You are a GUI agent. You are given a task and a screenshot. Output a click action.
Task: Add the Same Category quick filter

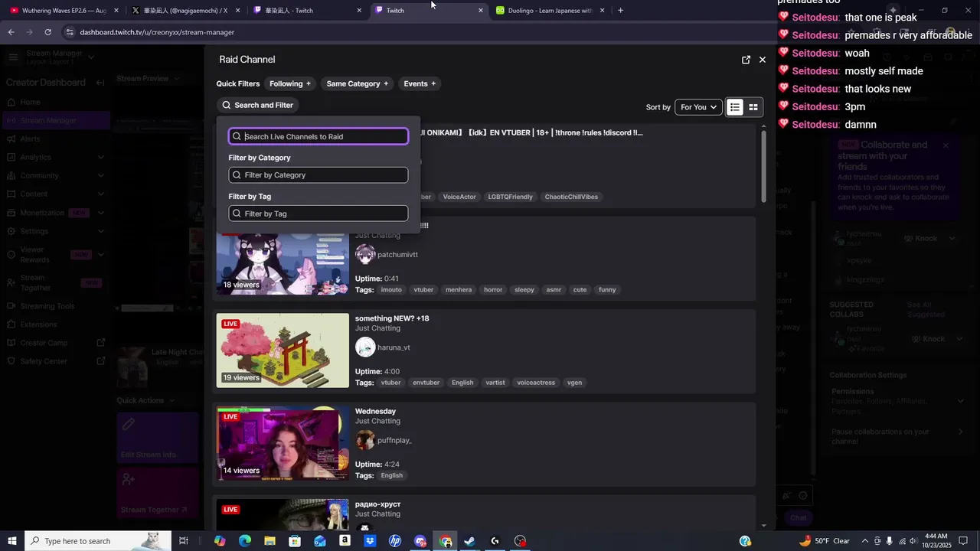[358, 83]
